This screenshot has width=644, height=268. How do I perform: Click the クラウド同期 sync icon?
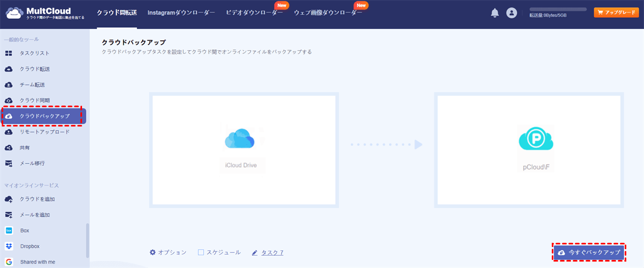[x=9, y=100]
